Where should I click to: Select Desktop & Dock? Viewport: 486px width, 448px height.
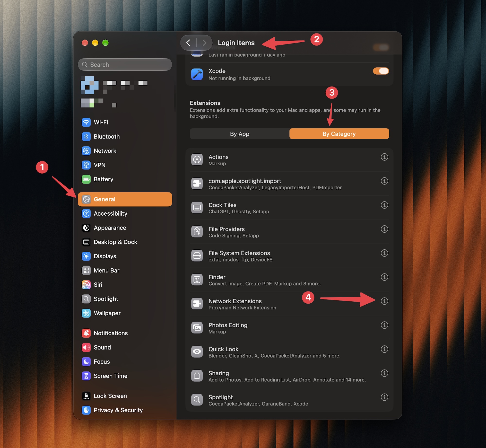coord(125,242)
